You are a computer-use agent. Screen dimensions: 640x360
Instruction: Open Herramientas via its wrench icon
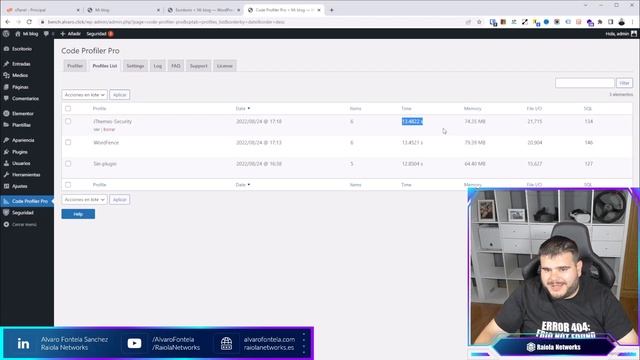click(6, 174)
